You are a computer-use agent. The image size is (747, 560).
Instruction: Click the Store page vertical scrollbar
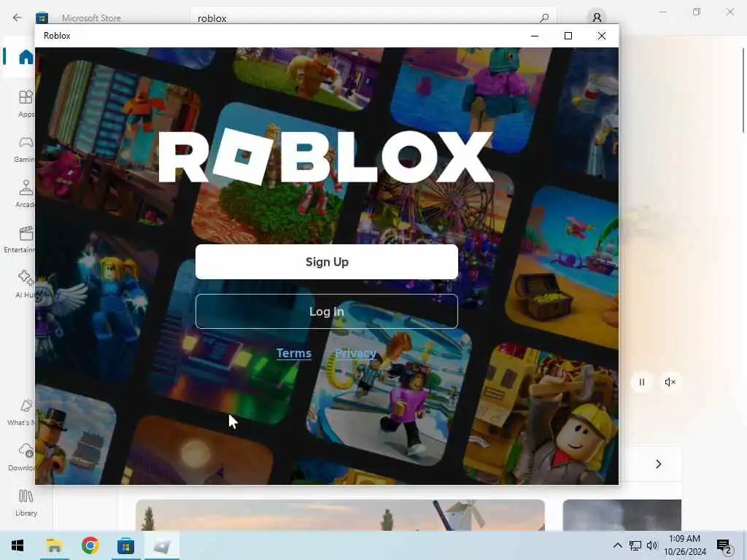pyautogui.click(x=743, y=90)
